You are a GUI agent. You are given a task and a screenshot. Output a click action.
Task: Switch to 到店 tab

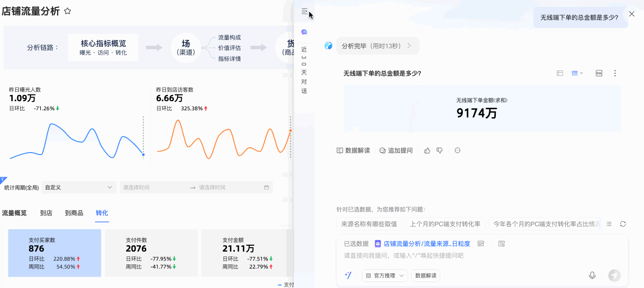(x=46, y=213)
